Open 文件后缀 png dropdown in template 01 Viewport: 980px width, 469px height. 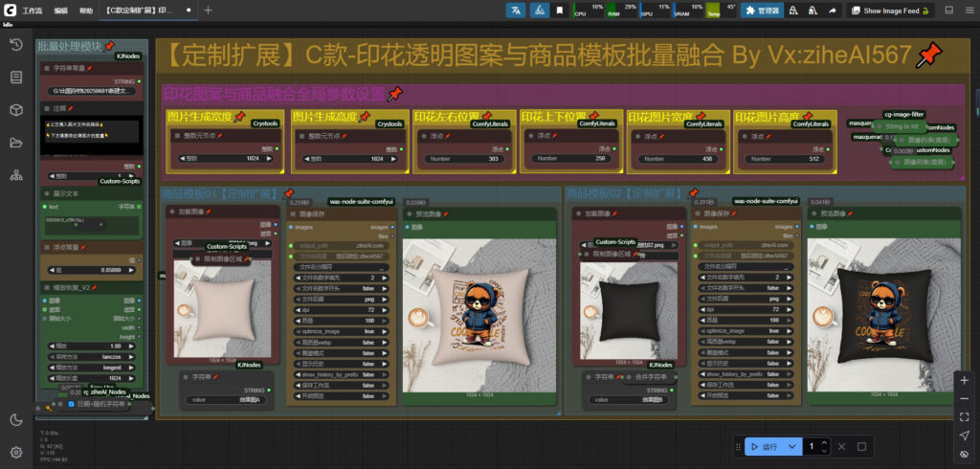(x=342, y=299)
